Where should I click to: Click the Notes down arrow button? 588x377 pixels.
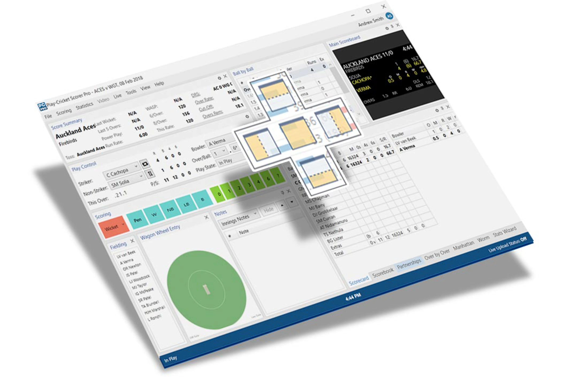[292, 202]
